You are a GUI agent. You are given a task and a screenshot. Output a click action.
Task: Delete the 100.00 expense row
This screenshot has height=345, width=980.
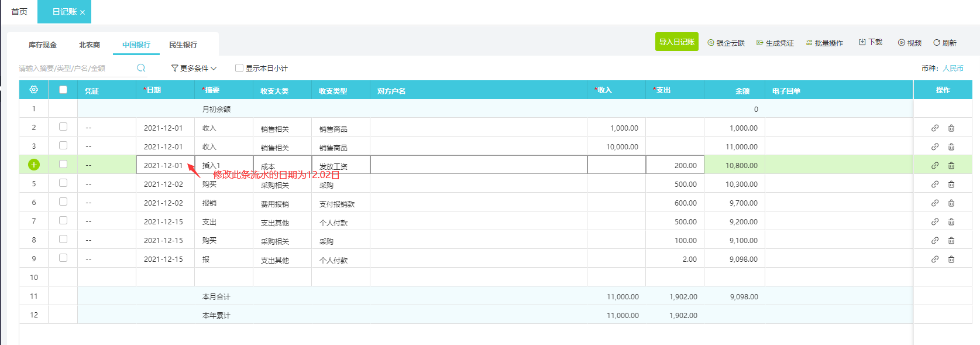pos(951,240)
